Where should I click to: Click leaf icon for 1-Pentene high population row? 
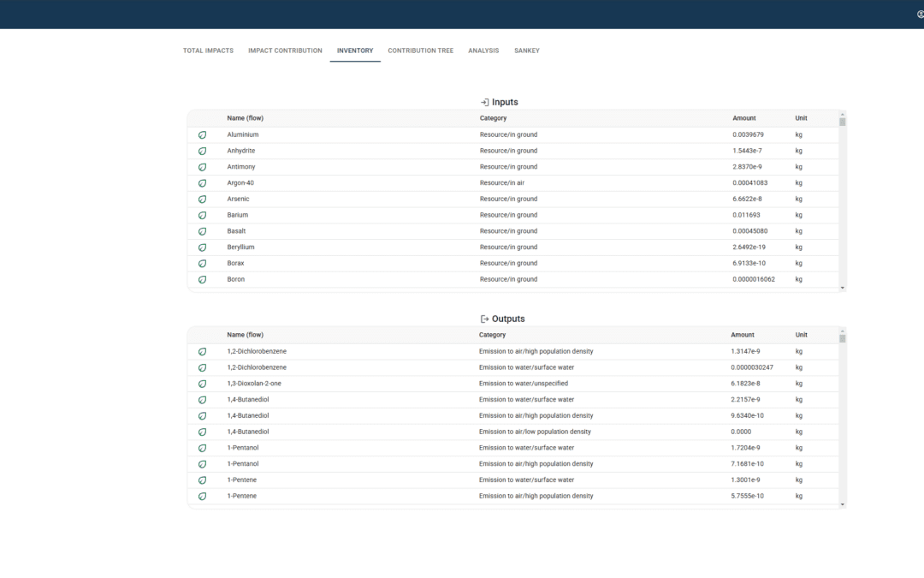click(x=202, y=496)
